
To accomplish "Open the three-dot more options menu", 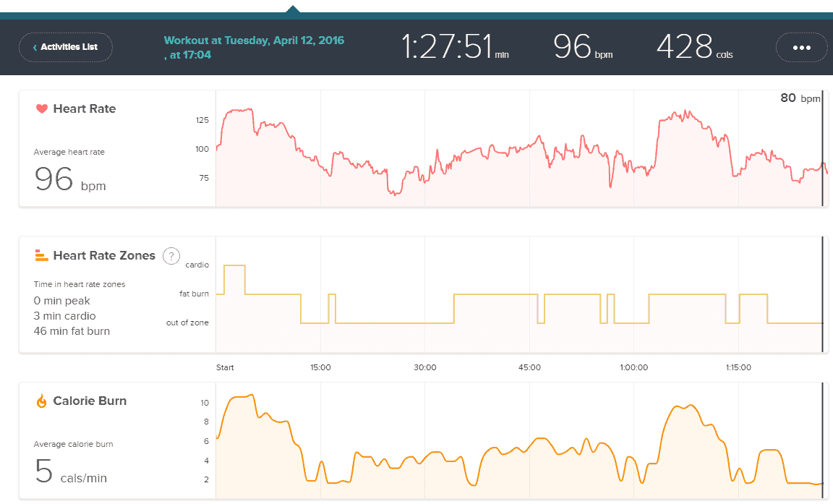I will point(801,47).
